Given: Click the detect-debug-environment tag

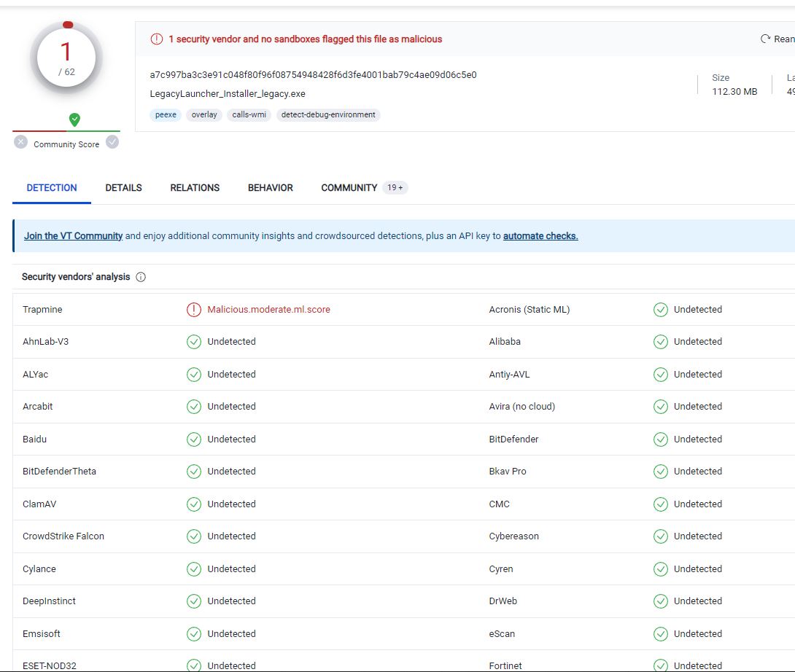Looking at the screenshot, I should coord(328,115).
